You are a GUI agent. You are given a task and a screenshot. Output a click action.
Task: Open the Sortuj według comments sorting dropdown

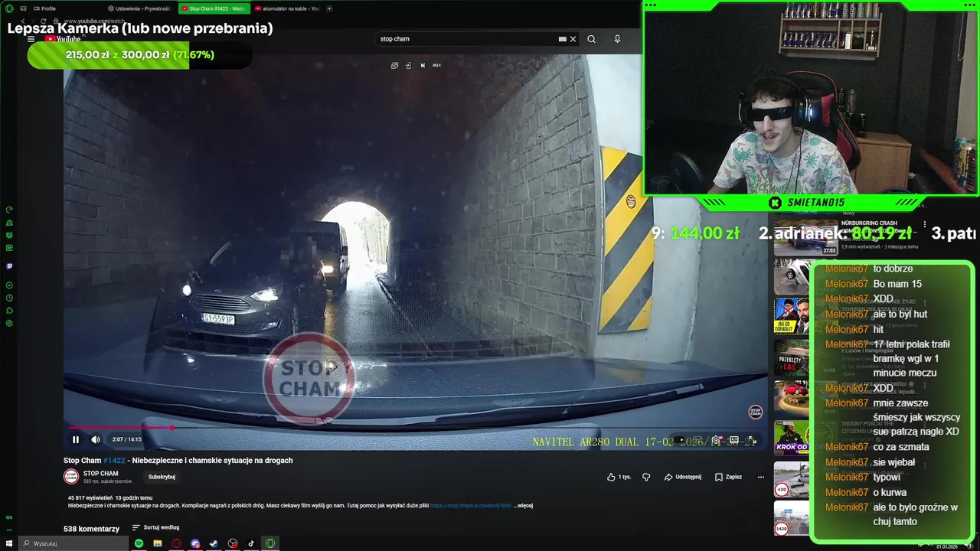point(155,527)
